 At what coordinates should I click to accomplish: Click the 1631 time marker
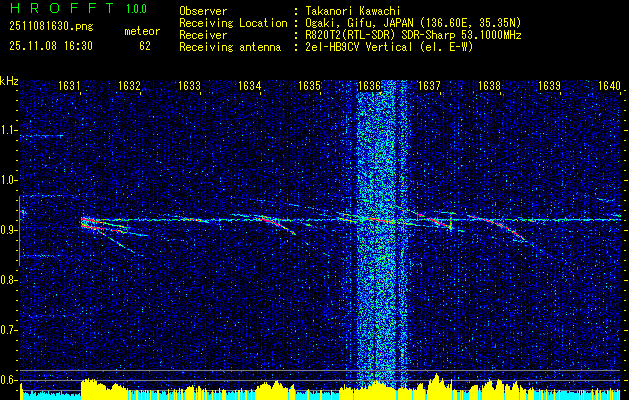(69, 85)
